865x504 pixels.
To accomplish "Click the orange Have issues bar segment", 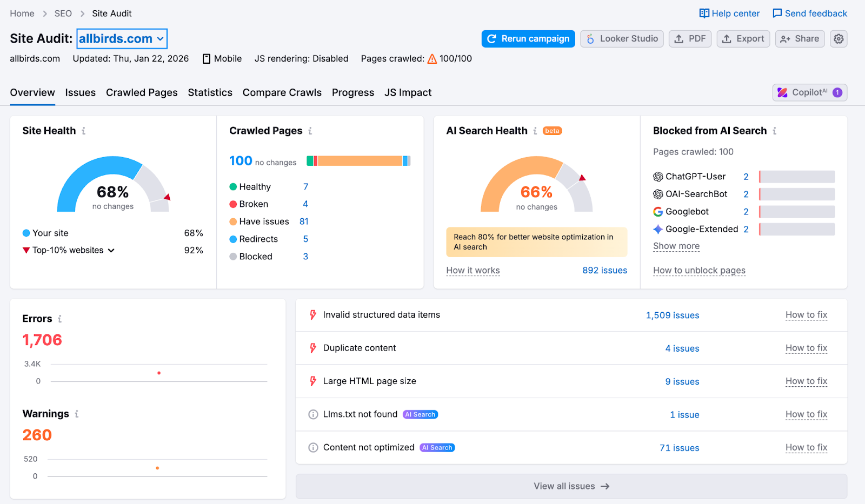I will pos(360,161).
